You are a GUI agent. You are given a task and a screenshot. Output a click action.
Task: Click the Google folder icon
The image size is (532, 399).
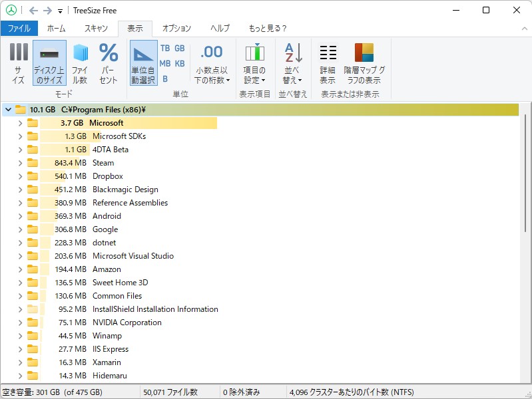33,229
